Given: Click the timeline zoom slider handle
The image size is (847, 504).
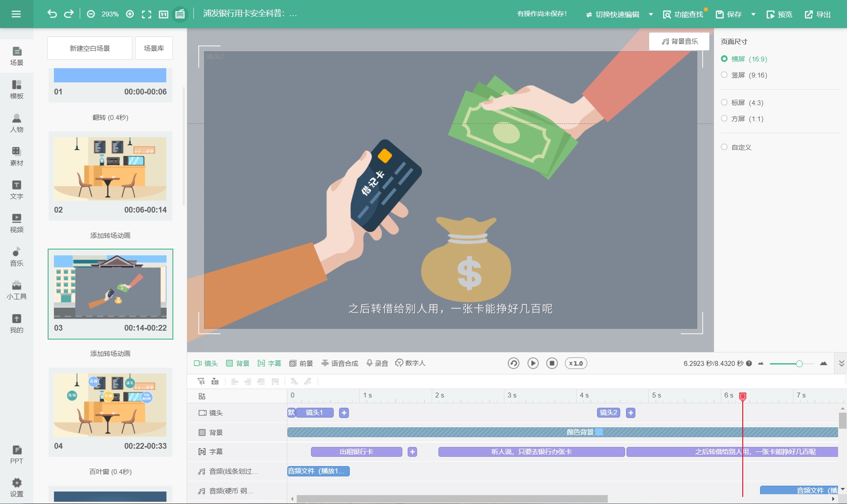Looking at the screenshot, I should tap(799, 364).
